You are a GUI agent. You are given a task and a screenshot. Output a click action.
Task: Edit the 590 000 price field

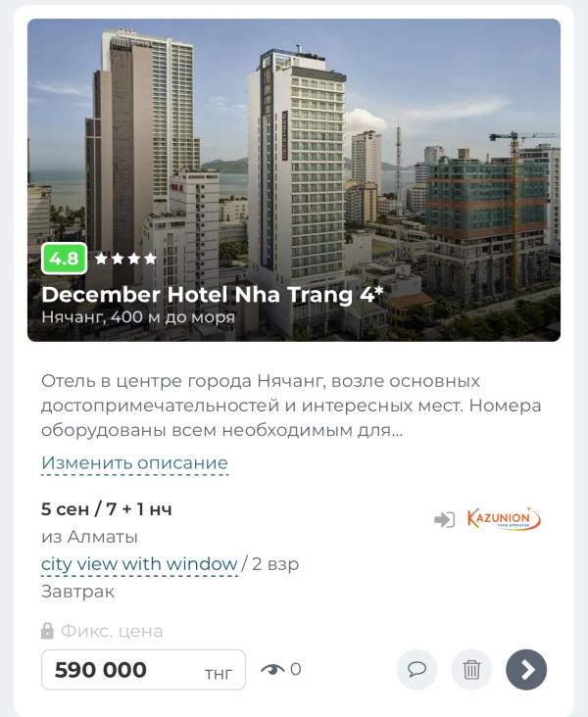(143, 669)
